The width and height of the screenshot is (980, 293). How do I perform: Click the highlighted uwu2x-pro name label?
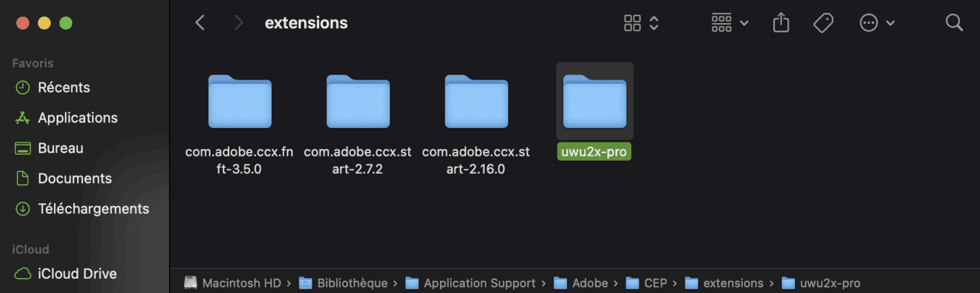click(594, 152)
